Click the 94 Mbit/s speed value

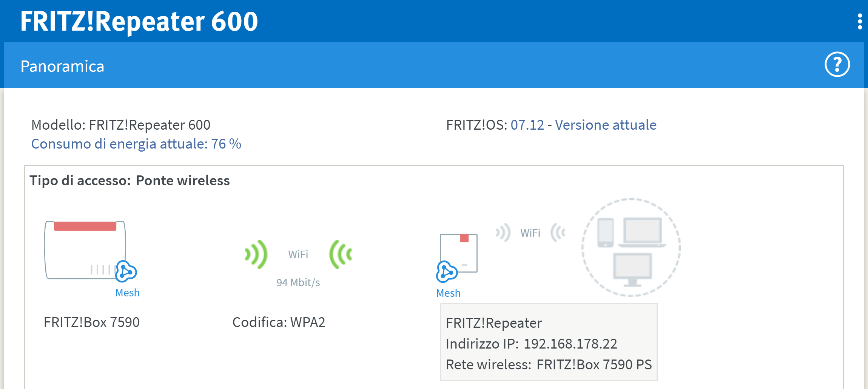(298, 282)
